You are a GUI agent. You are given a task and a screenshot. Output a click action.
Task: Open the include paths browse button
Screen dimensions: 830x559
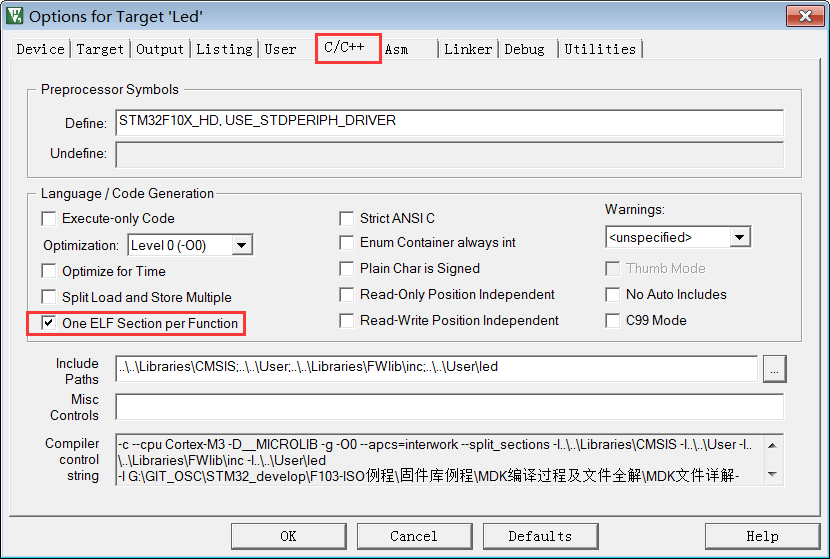tap(774, 369)
